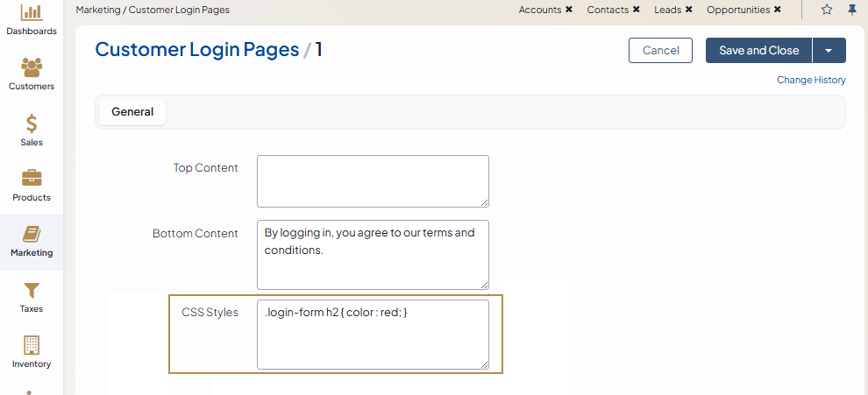Select the Marketing book icon

point(32,234)
